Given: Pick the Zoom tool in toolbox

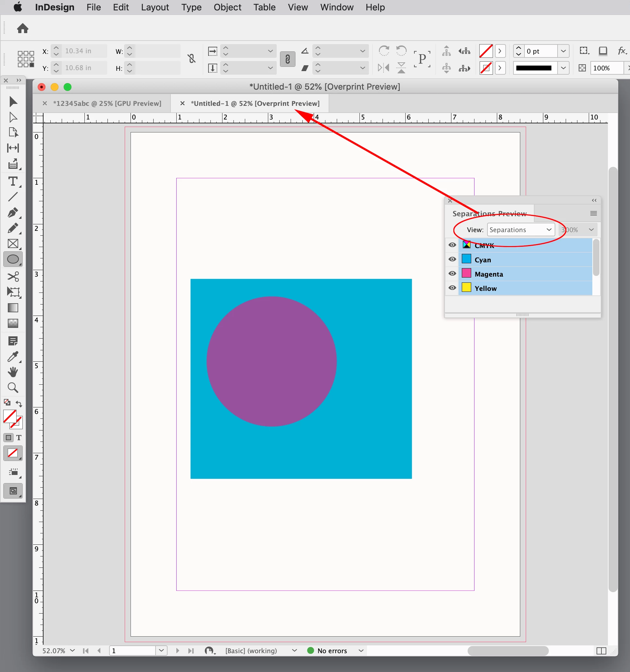Looking at the screenshot, I should [13, 387].
